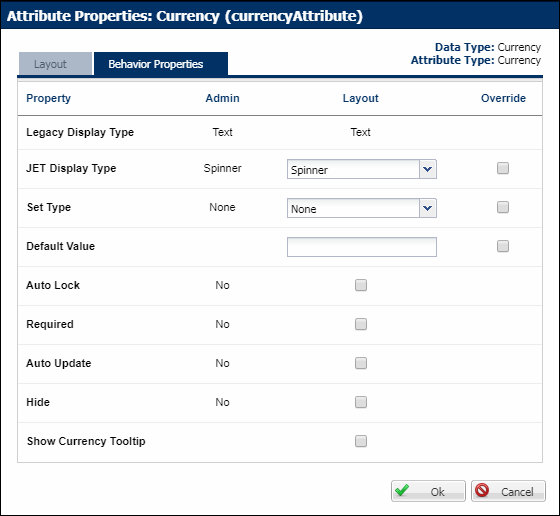Check the Set Type override checkbox
This screenshot has width=560, height=516.
click(x=503, y=207)
